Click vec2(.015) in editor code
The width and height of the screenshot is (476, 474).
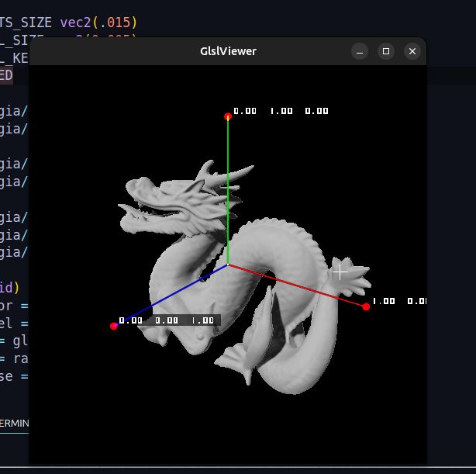[x=98, y=22]
